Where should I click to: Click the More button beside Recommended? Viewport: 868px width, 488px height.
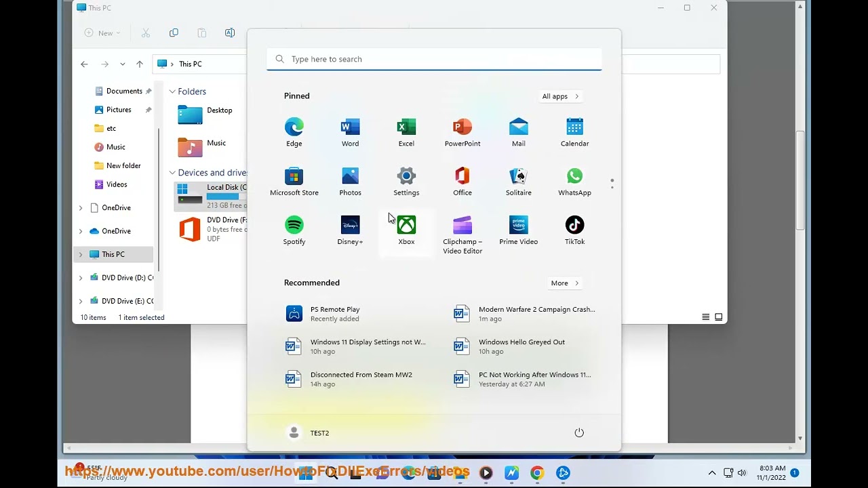565,283
